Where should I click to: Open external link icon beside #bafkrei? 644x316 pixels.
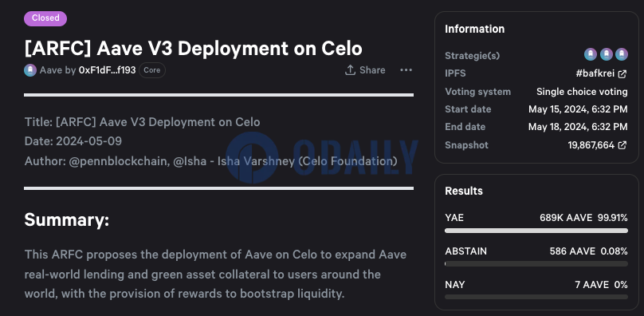click(622, 73)
